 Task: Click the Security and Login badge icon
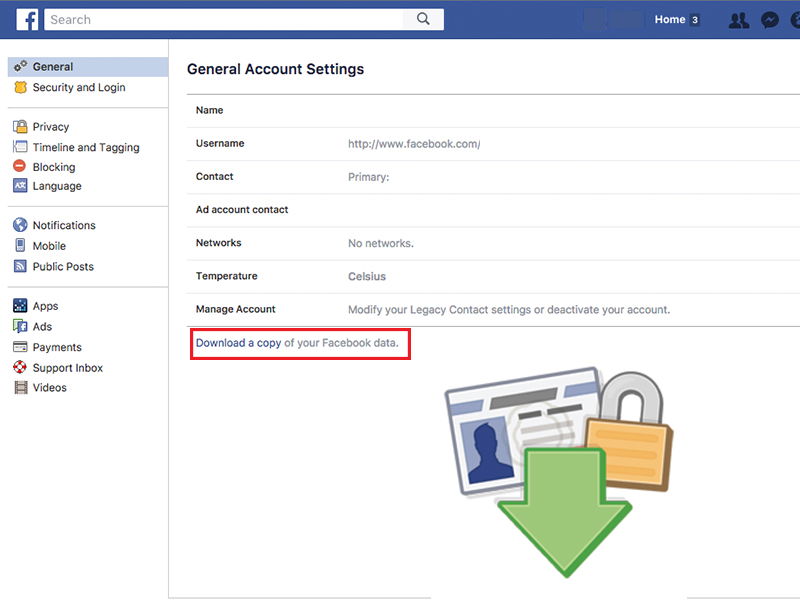[x=20, y=87]
